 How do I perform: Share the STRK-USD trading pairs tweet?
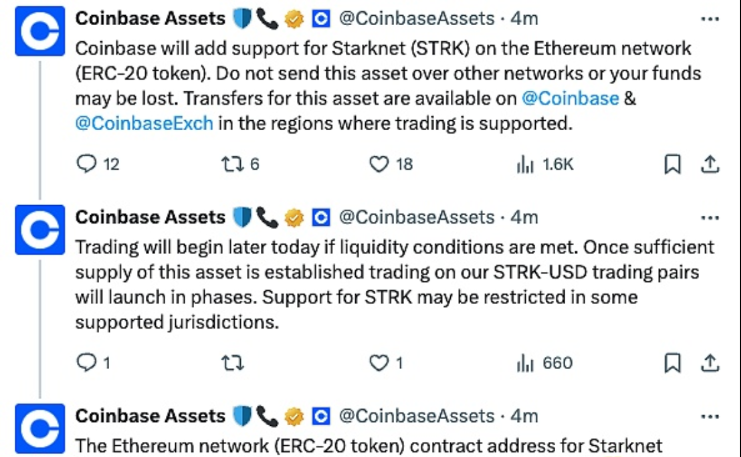click(708, 362)
